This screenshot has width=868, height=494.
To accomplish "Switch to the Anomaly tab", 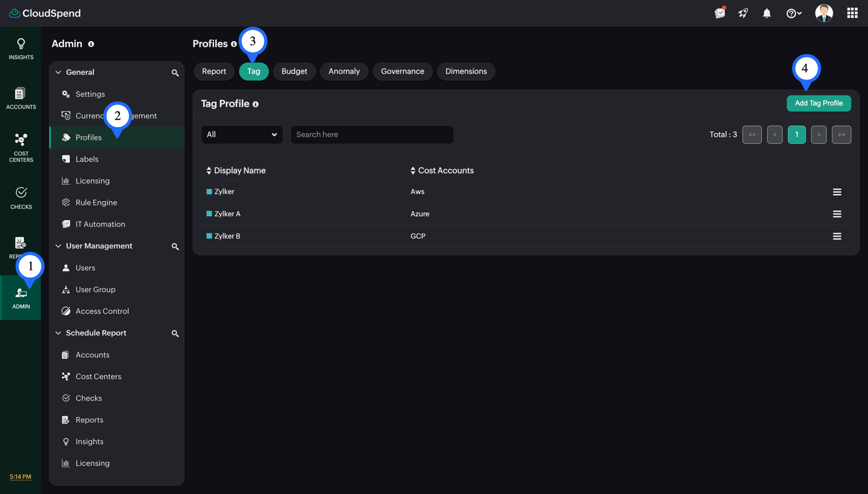I will pyautogui.click(x=344, y=71).
